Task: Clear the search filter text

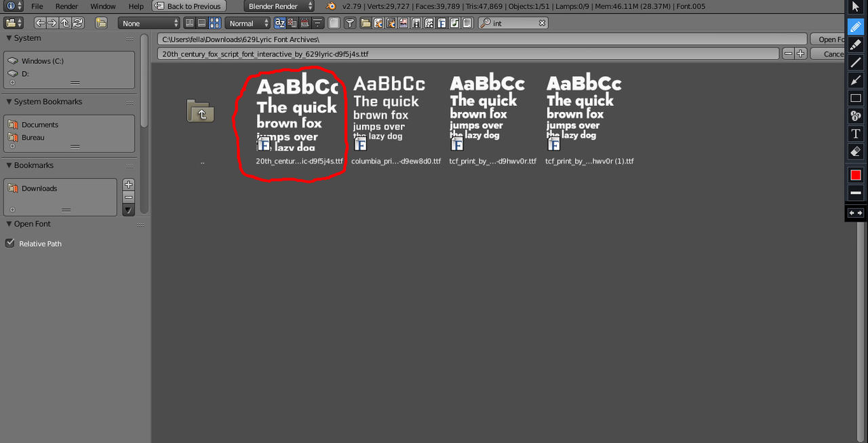Action: (x=542, y=23)
